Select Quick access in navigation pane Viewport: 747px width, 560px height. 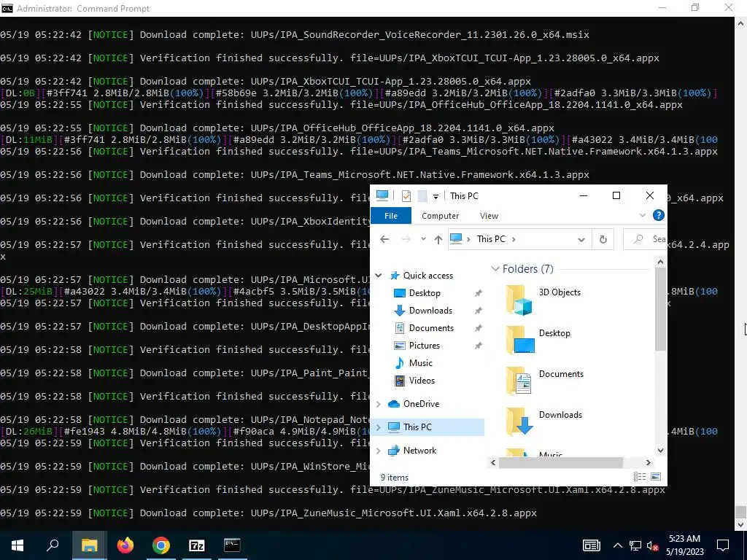point(427,275)
